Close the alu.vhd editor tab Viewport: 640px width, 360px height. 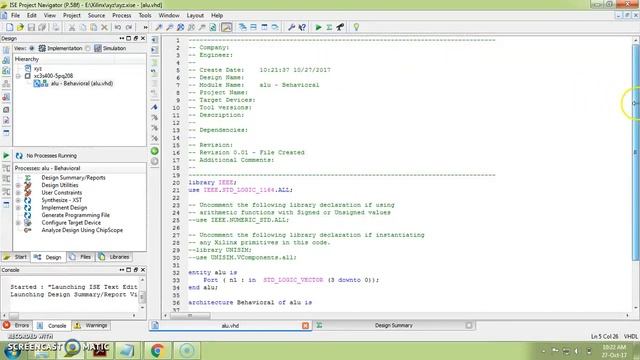(305, 326)
